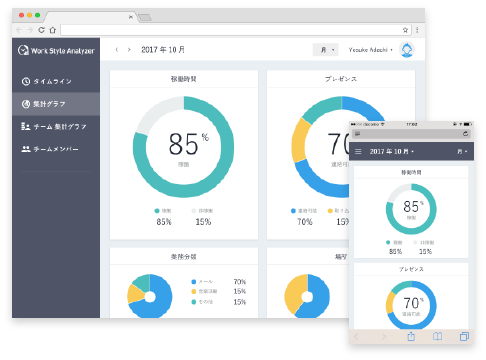This screenshot has height=360, width=486.
Task: Reload the page in mobile Safari
Action: point(465,134)
